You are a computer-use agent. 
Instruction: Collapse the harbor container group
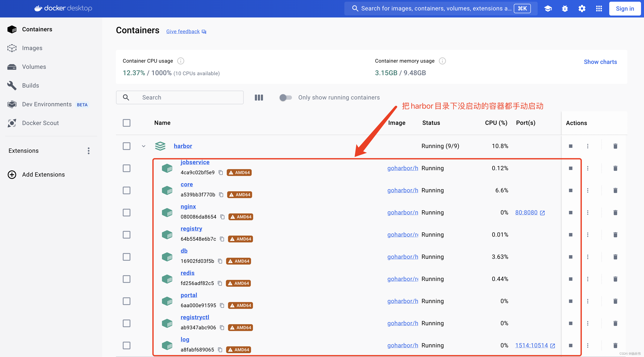click(143, 146)
